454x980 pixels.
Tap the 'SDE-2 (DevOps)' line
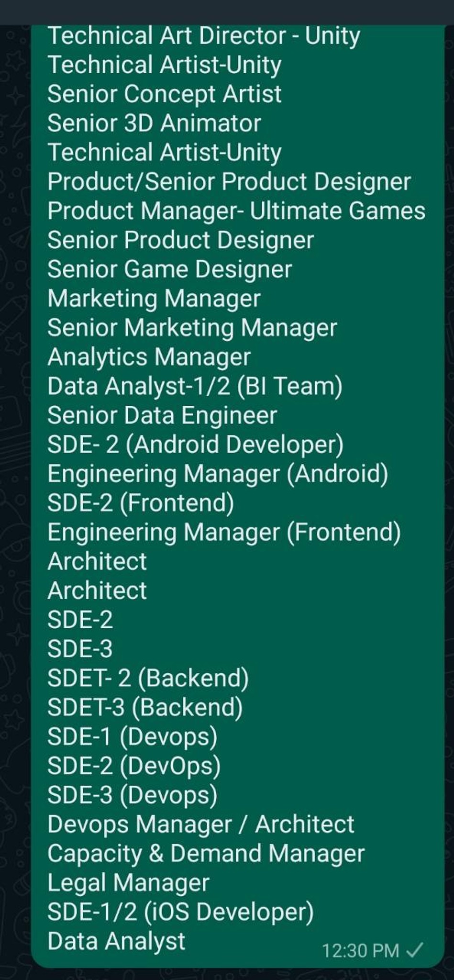point(134,766)
